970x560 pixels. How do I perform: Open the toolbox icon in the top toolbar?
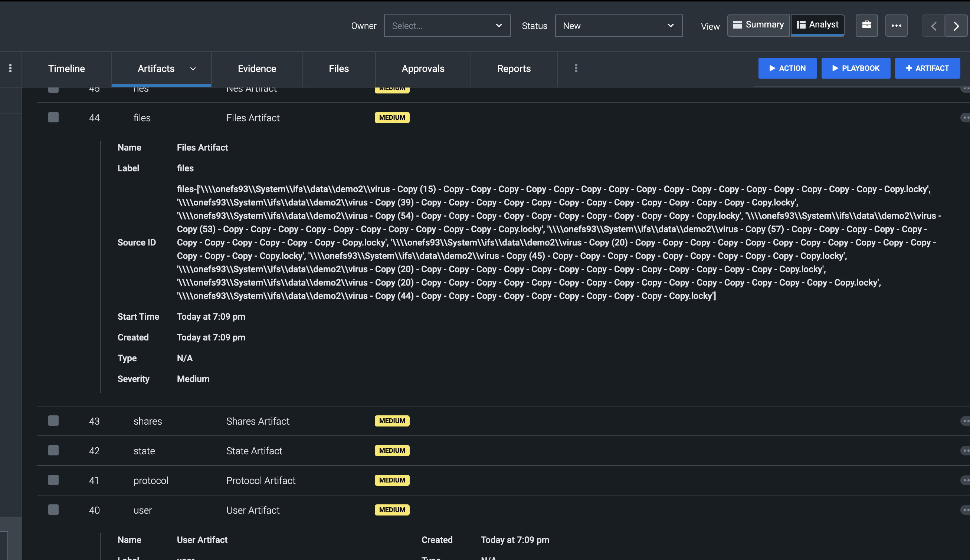click(866, 25)
